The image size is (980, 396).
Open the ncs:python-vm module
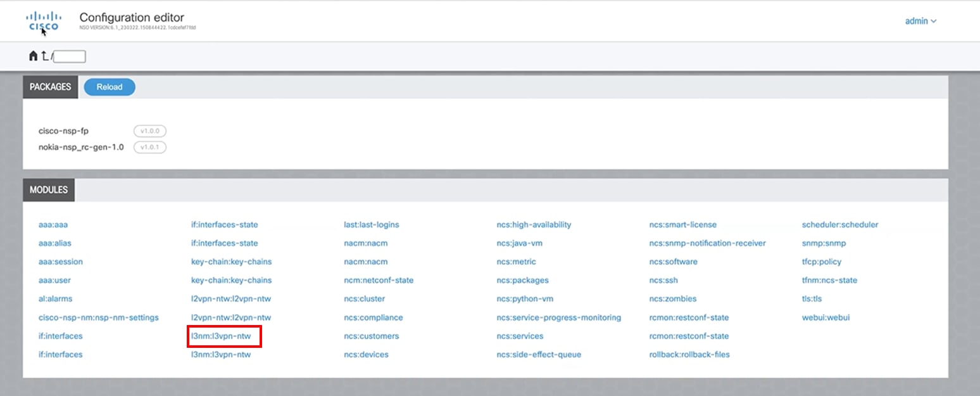pos(525,298)
